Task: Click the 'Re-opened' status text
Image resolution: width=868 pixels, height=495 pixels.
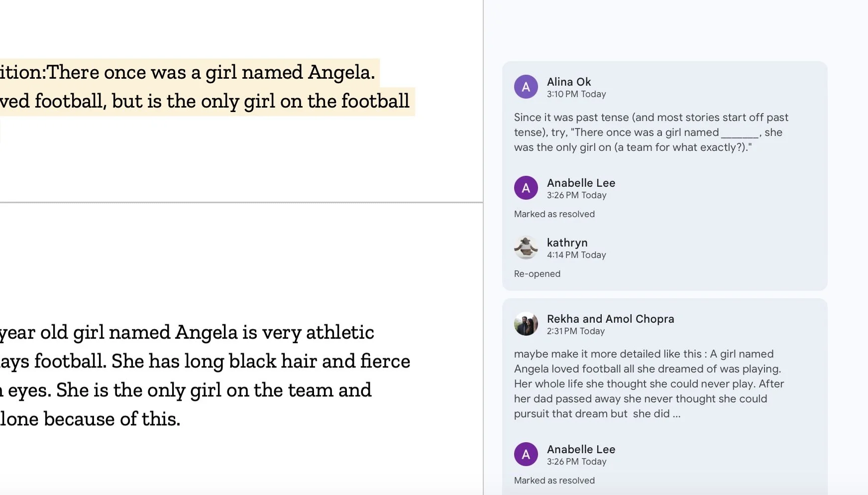Action: [x=537, y=274]
